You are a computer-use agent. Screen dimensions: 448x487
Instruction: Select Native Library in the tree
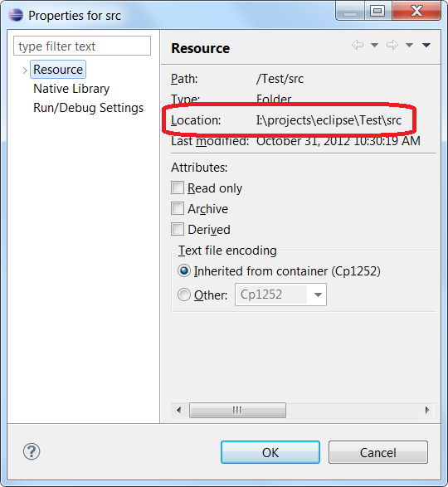(x=71, y=89)
